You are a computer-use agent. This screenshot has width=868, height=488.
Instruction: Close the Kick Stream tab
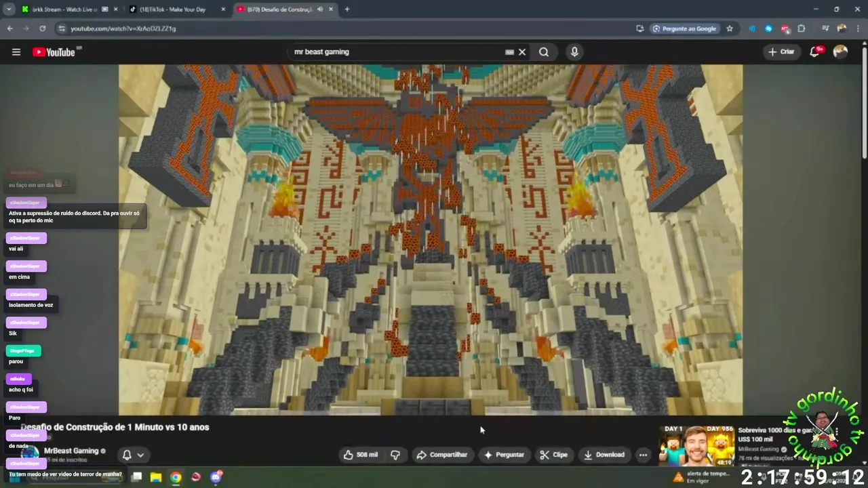point(115,9)
